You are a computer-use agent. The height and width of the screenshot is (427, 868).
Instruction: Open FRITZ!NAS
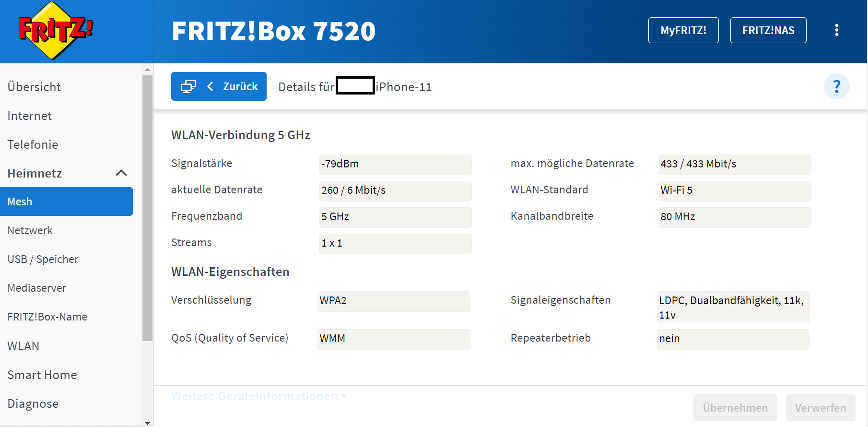coord(768,30)
